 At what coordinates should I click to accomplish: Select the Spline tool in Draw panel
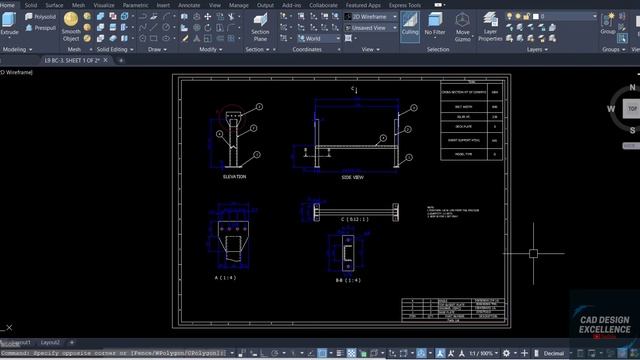click(142, 28)
